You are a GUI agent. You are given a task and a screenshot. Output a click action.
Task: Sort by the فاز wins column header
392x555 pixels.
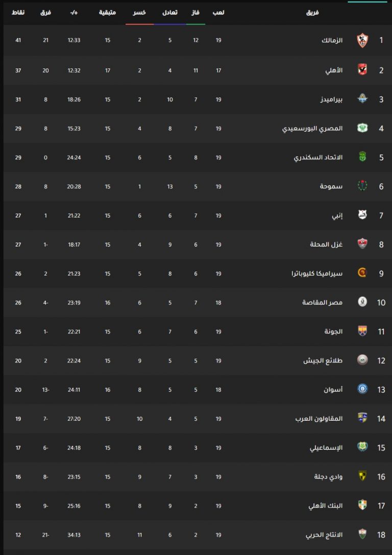(x=195, y=13)
